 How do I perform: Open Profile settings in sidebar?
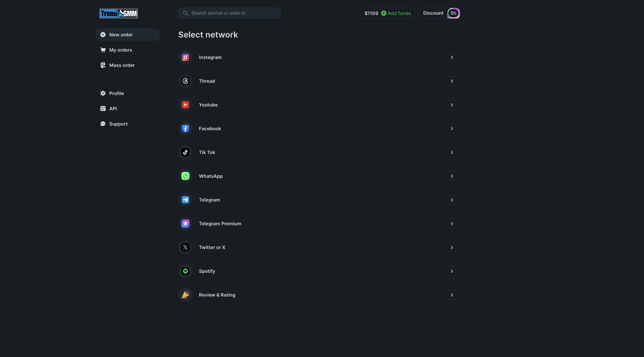pos(116,93)
